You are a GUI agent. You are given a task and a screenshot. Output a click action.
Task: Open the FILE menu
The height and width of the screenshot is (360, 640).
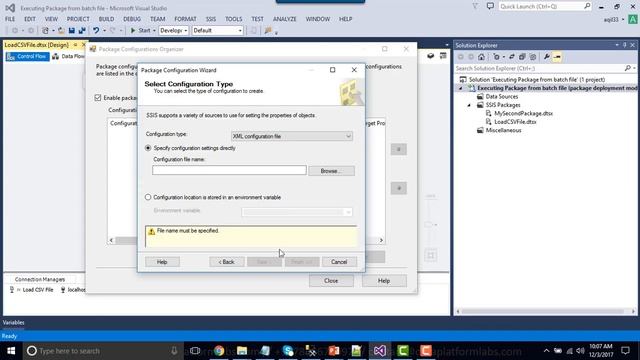tap(10, 19)
